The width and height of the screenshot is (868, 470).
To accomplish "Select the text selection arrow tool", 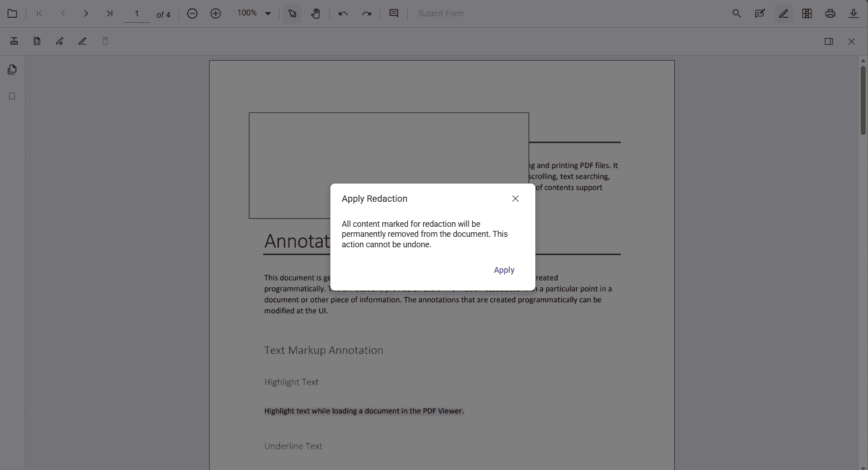I will click(x=292, y=13).
